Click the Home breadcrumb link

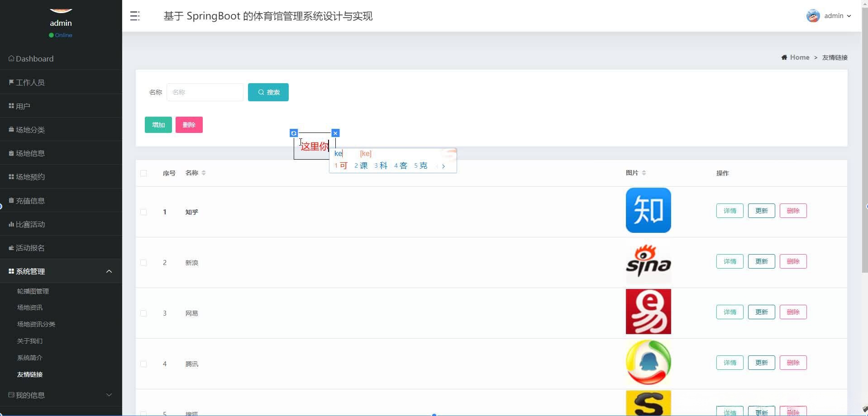(800, 57)
